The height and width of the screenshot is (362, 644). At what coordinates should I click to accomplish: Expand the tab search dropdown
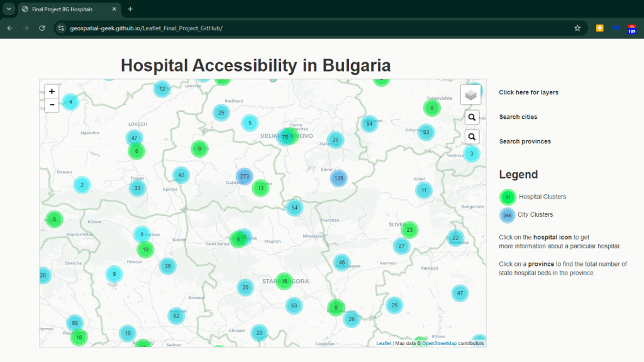coord(9,9)
